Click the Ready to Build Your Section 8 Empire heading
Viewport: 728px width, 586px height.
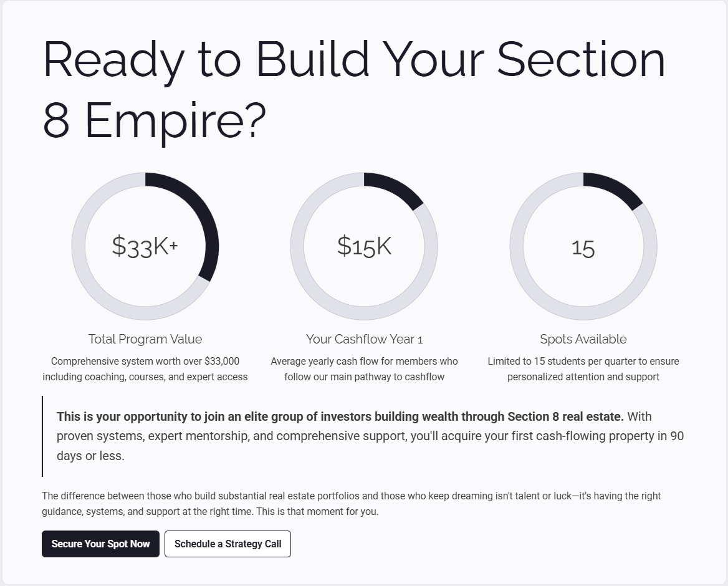353,89
